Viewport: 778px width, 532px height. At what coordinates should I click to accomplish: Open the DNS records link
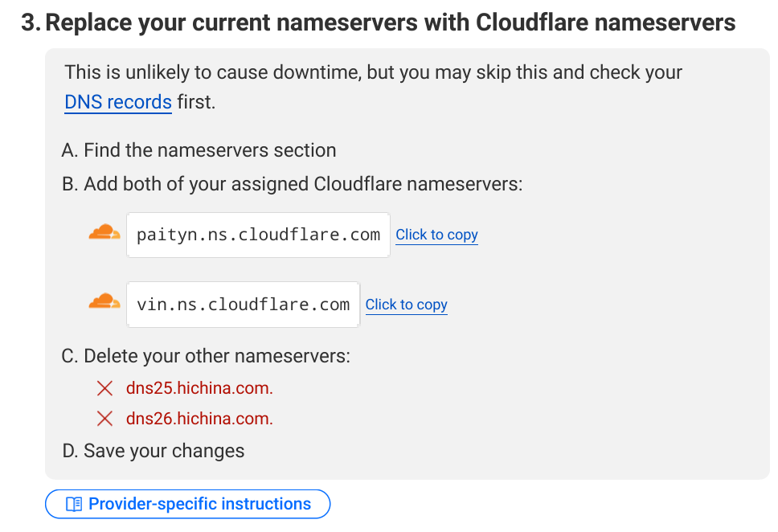click(118, 103)
